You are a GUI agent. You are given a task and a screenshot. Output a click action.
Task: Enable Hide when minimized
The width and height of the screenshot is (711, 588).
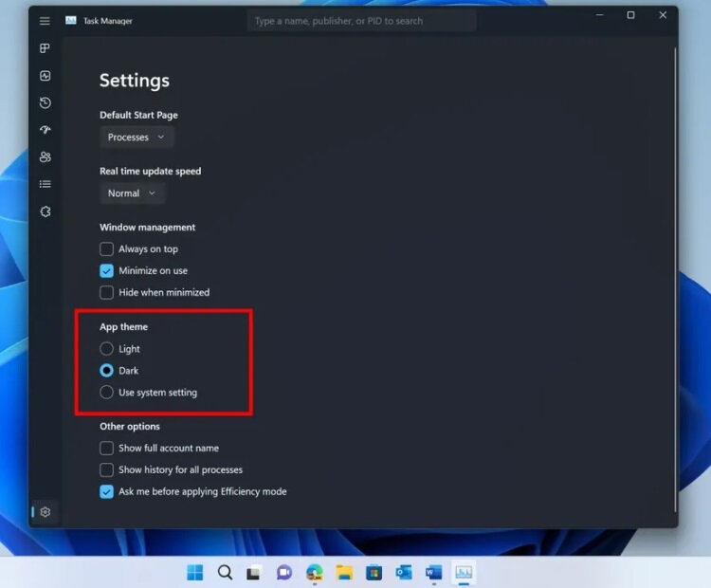[x=106, y=293]
